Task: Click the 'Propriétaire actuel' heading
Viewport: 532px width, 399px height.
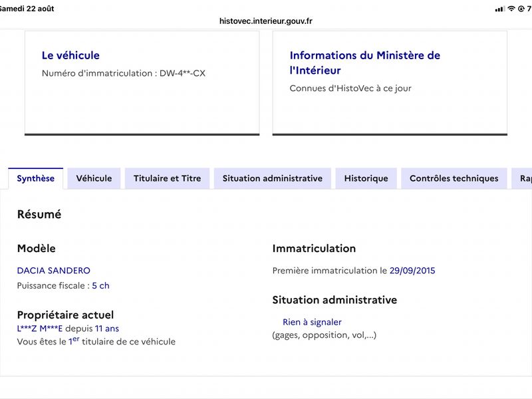Action: point(65,315)
